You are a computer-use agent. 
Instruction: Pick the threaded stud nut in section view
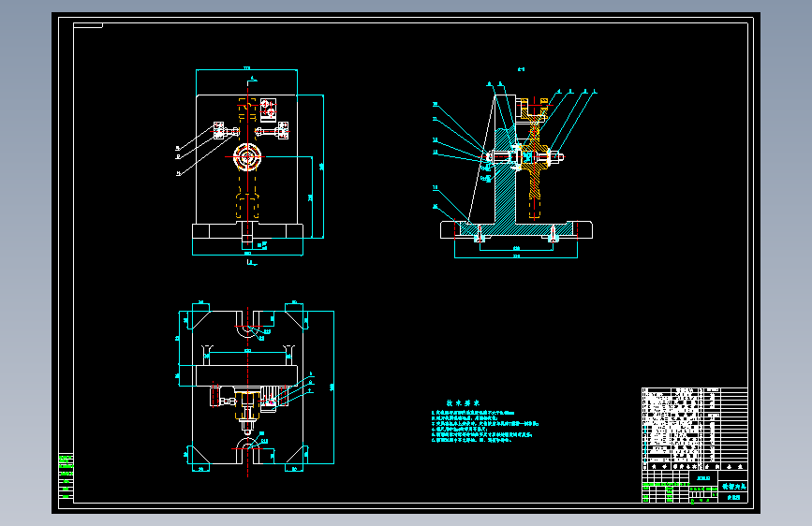[x=554, y=156]
